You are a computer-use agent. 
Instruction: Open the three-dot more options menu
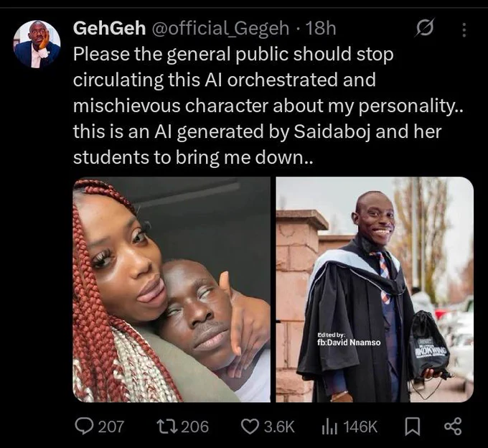coord(464,30)
